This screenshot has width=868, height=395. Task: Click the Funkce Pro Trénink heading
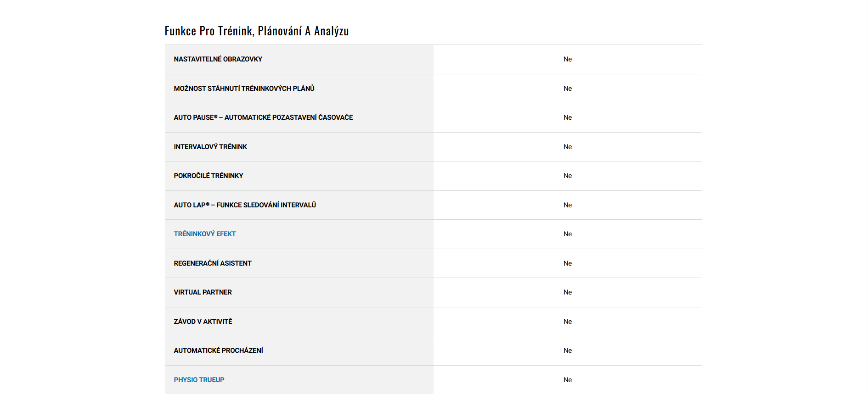pyautogui.click(x=257, y=31)
